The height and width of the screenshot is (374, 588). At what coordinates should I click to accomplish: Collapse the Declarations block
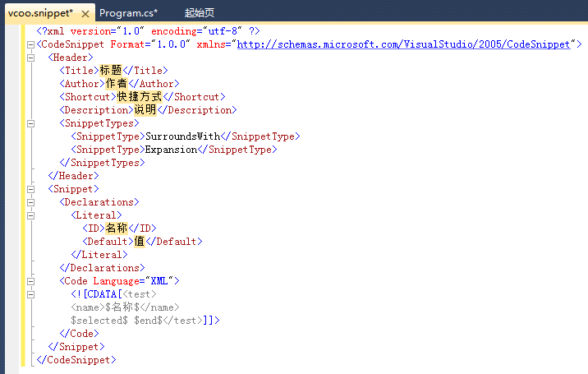pyautogui.click(x=31, y=202)
